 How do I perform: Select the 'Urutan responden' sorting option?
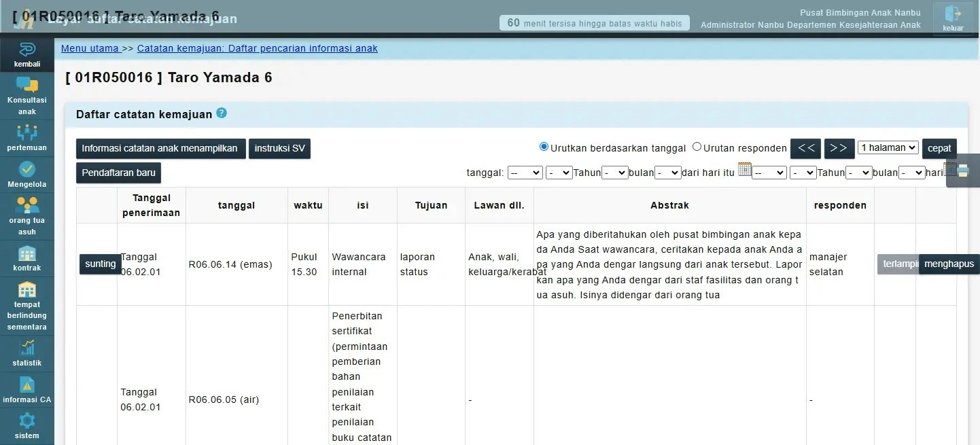[x=697, y=147]
